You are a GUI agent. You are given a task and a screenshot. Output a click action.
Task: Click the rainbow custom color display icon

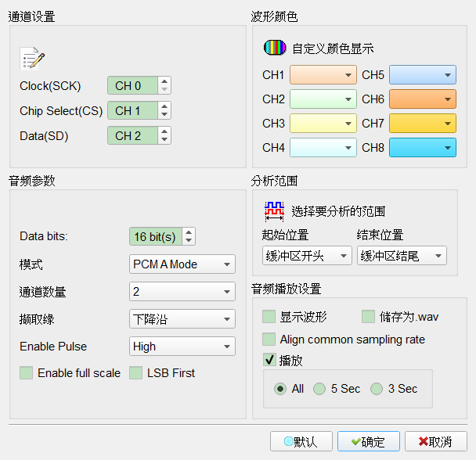pyautogui.click(x=275, y=48)
